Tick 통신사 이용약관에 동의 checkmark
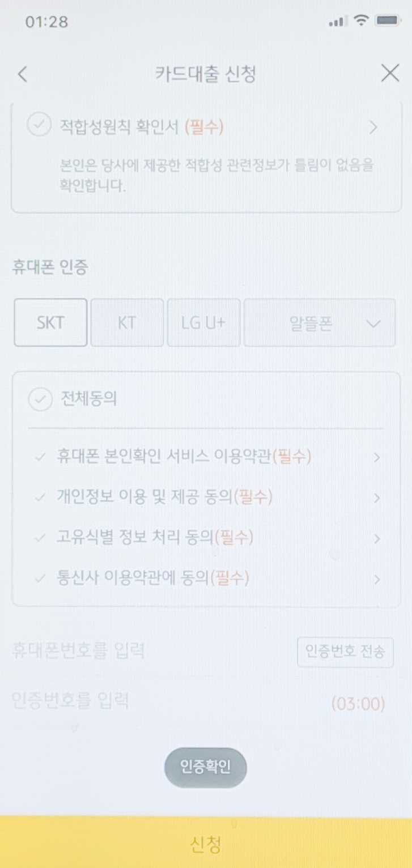The width and height of the screenshot is (412, 868). click(x=40, y=579)
